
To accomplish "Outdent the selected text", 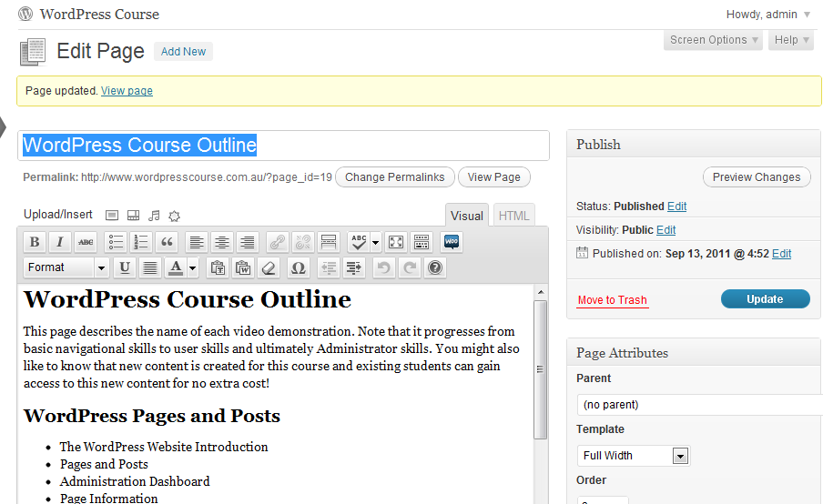I will [329, 267].
